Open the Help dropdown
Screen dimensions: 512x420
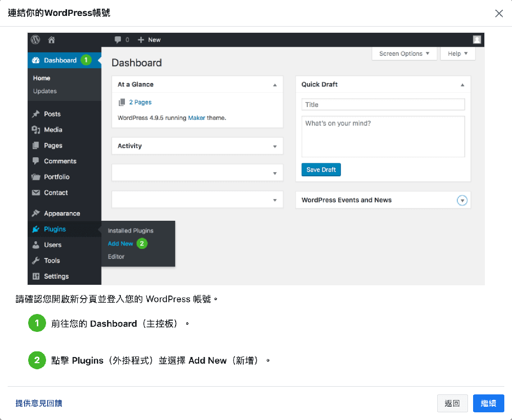coord(457,54)
